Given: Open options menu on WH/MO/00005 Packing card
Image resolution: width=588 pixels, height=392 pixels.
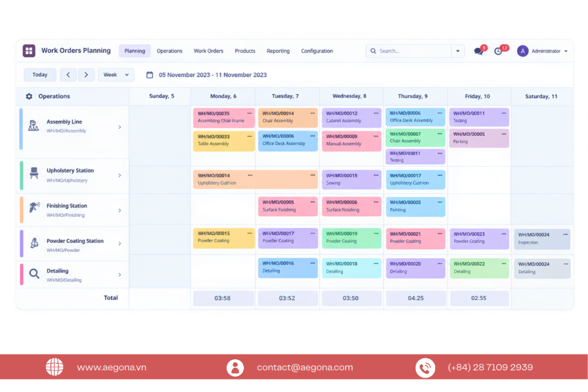Looking at the screenshot, I should pos(504,134).
